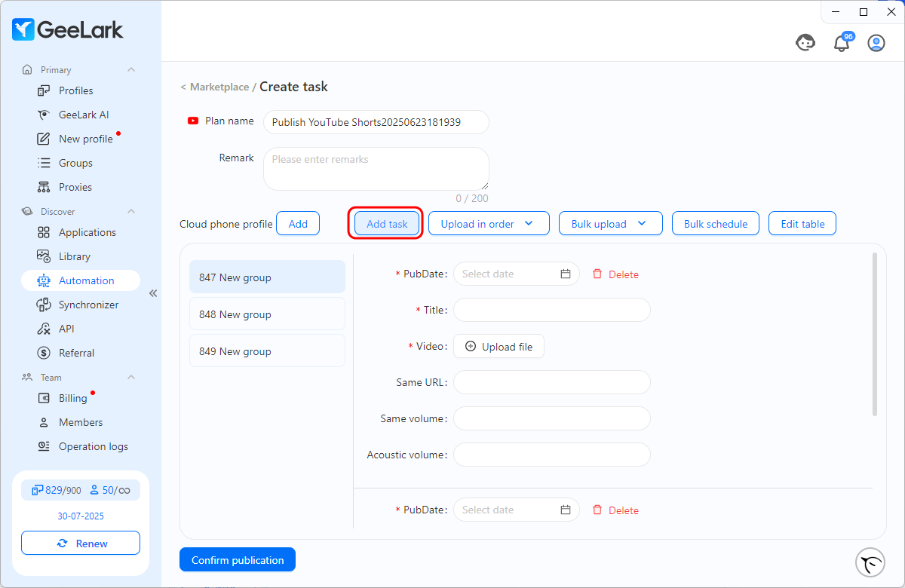Image resolution: width=905 pixels, height=588 pixels.
Task: Click the round assistant icon at bottom right
Action: [x=870, y=562]
